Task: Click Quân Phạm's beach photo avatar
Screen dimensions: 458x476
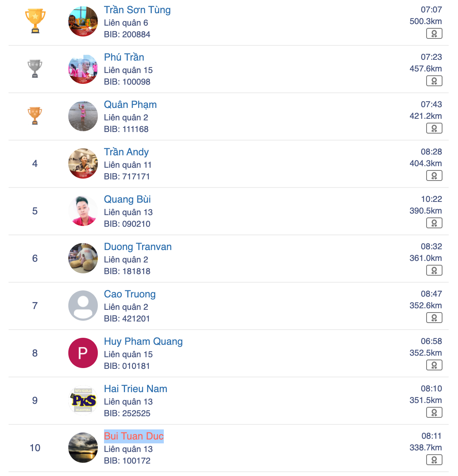Action: (x=83, y=116)
